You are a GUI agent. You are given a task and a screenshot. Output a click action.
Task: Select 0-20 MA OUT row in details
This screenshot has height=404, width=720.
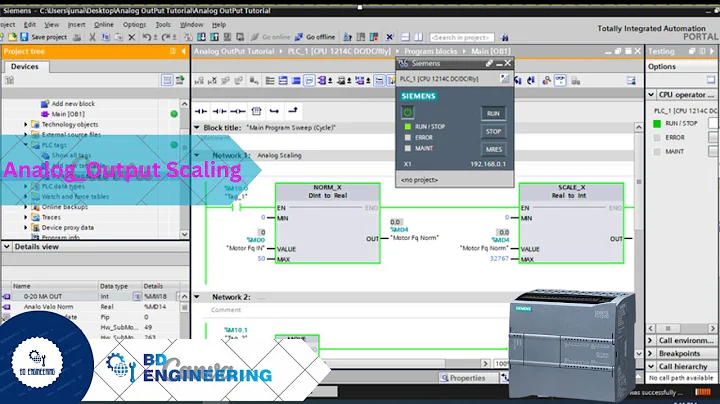[x=92, y=297]
